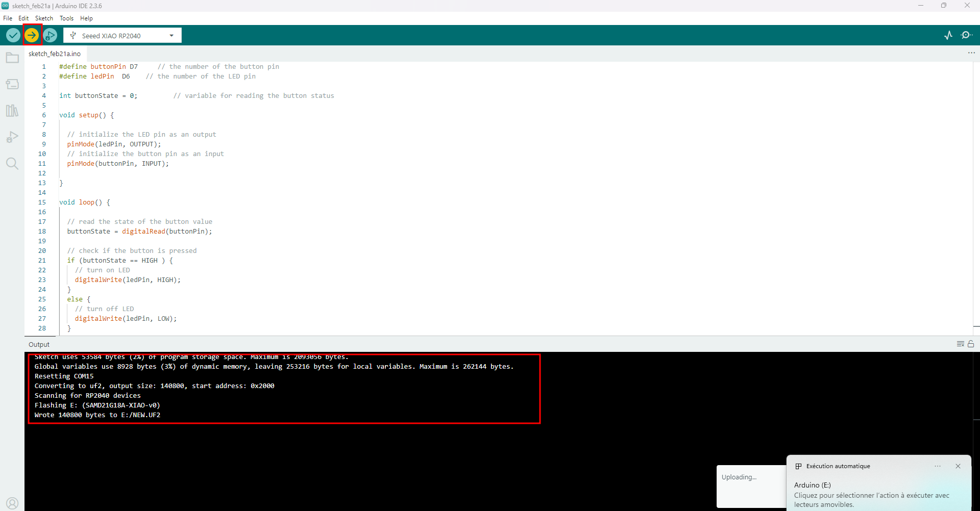Open the Edit menu
The image size is (980, 511).
pyautogui.click(x=23, y=18)
